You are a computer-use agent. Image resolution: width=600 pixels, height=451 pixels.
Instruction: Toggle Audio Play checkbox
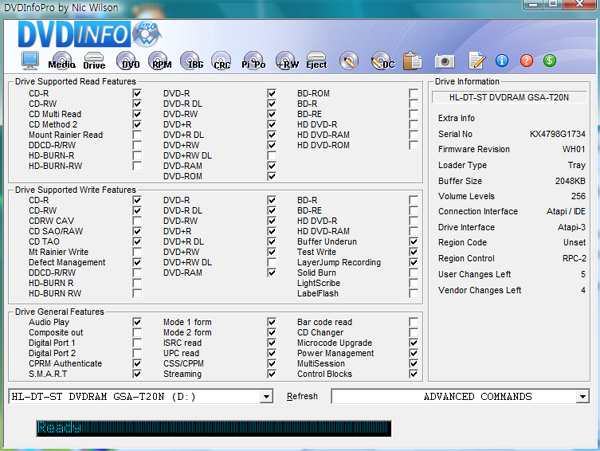(137, 322)
